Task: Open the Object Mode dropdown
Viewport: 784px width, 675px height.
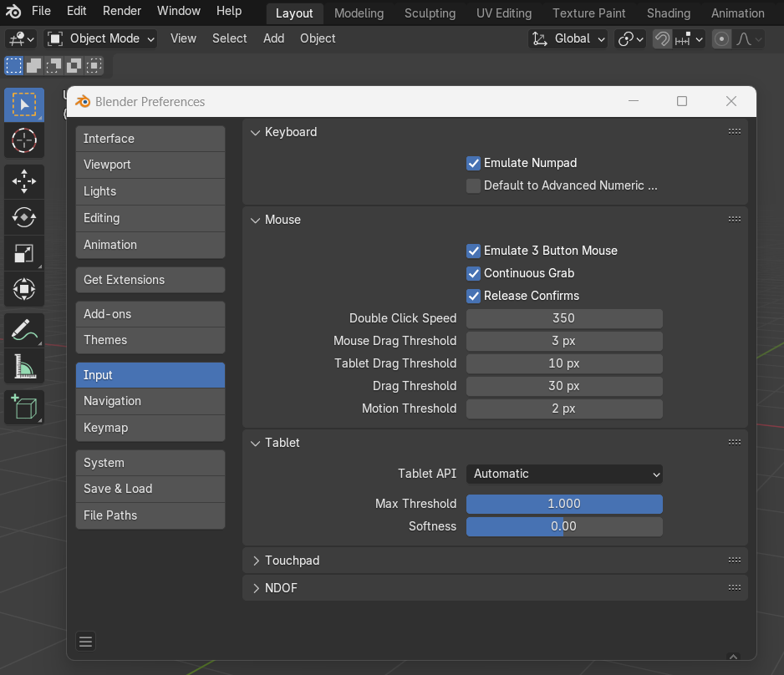Action: [100, 39]
